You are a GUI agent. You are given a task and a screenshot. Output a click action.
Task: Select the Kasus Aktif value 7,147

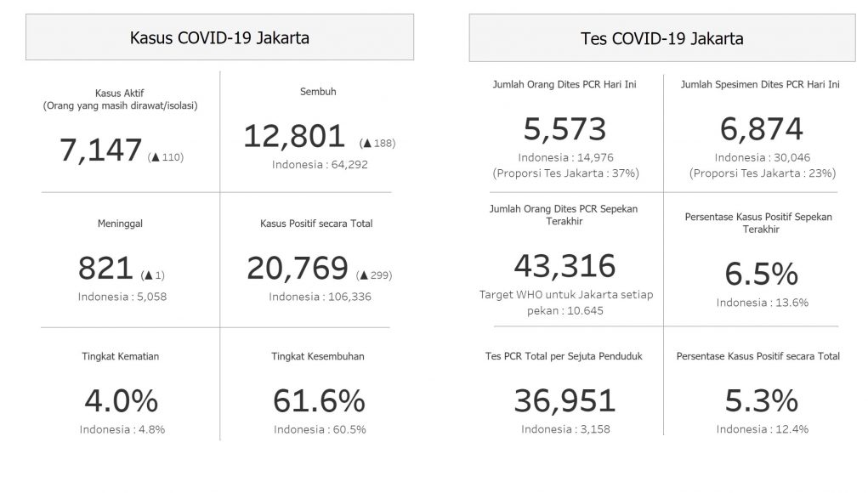point(100,150)
